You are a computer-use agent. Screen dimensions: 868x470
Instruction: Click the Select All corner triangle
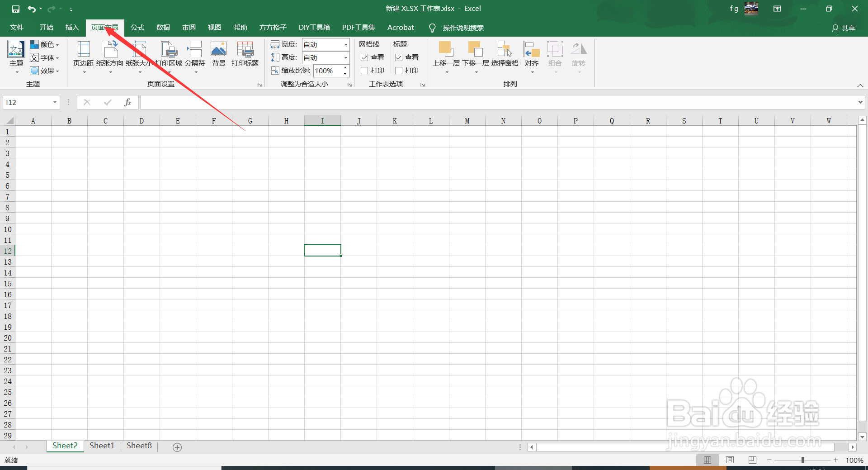click(9, 120)
